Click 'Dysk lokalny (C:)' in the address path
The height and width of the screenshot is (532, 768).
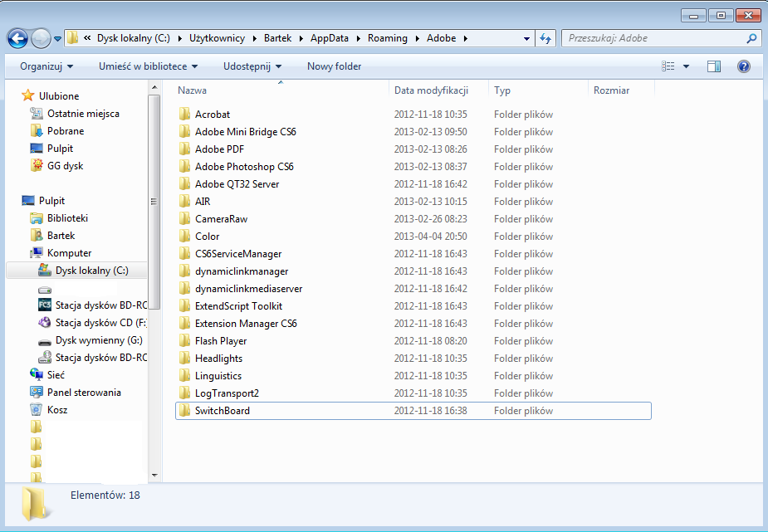[x=133, y=38]
